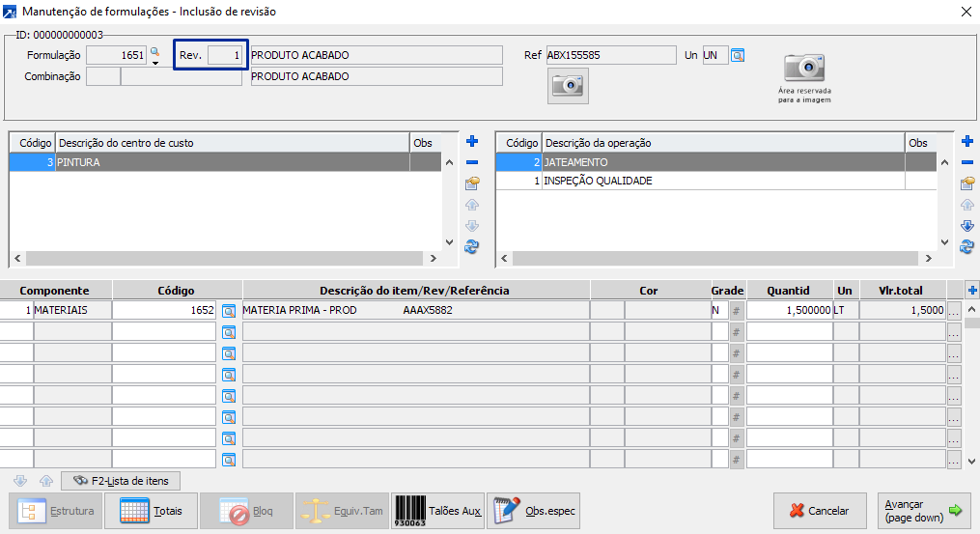The width and height of the screenshot is (980, 534).
Task: Move cost center down arrow icon
Action: tap(472, 226)
